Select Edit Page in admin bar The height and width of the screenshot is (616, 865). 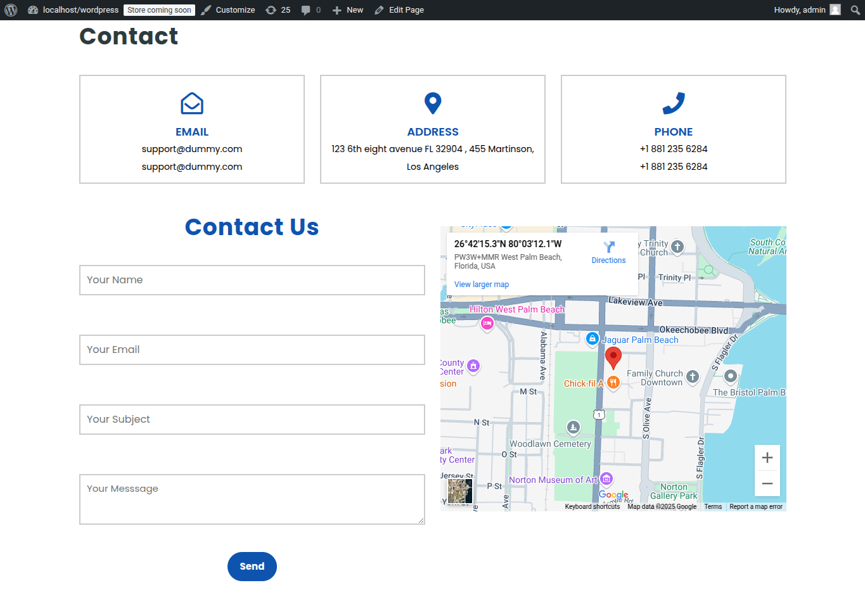tap(399, 10)
